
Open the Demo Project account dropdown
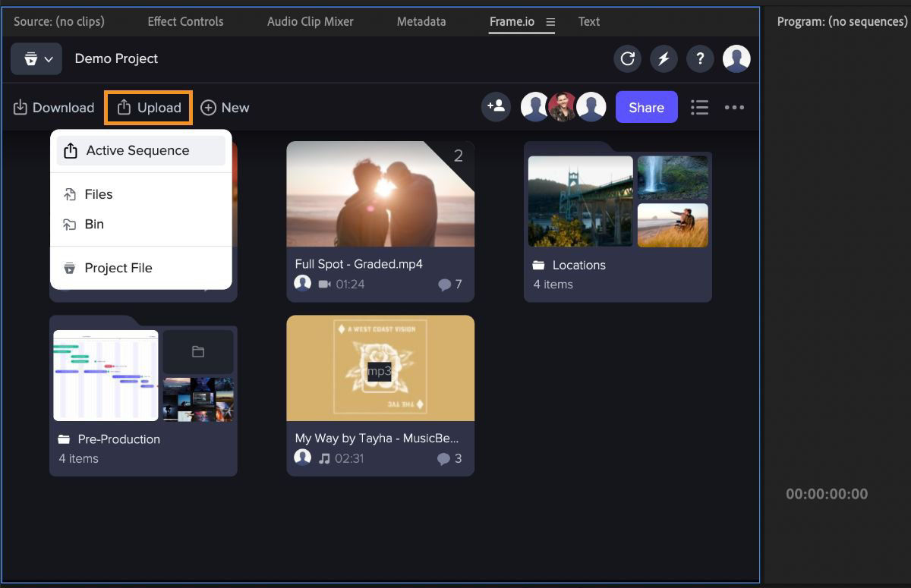[36, 58]
